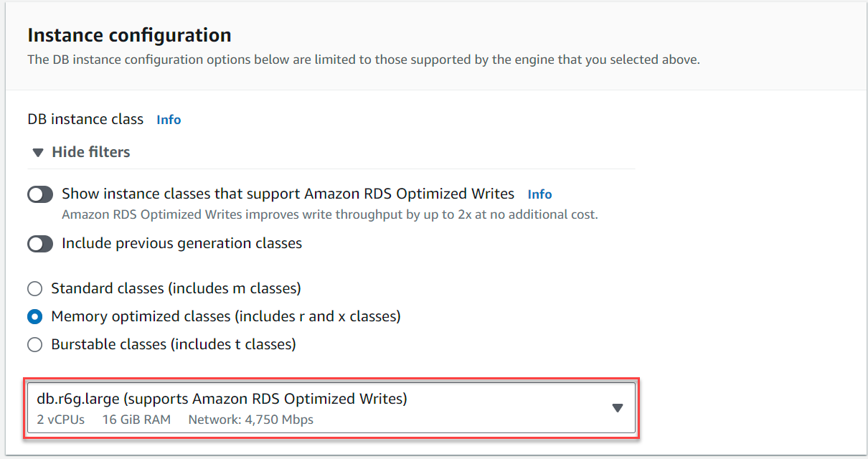Click the Hide filters label
Screen dimensions: 868x459
coord(90,152)
